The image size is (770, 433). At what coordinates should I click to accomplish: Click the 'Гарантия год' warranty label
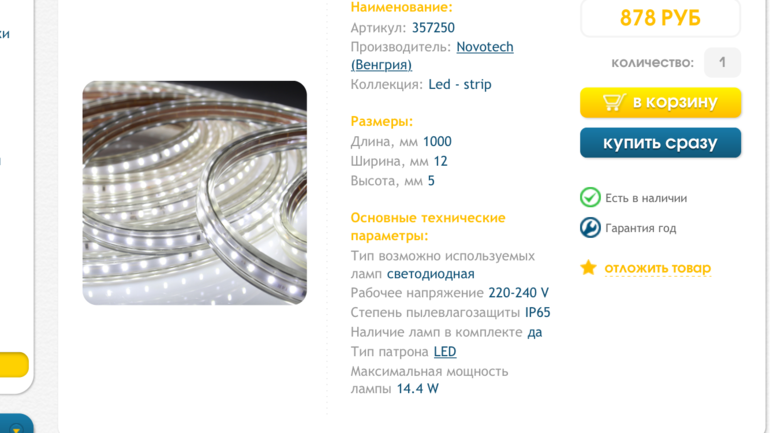(640, 228)
